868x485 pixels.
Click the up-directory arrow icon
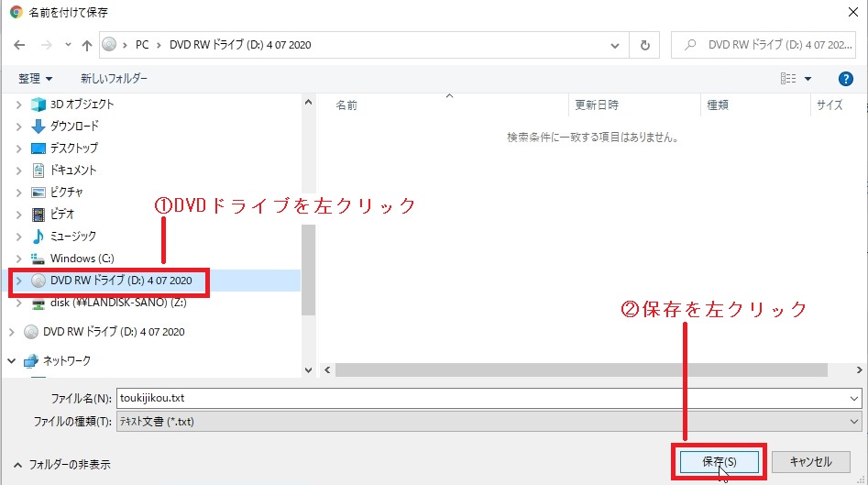point(86,45)
